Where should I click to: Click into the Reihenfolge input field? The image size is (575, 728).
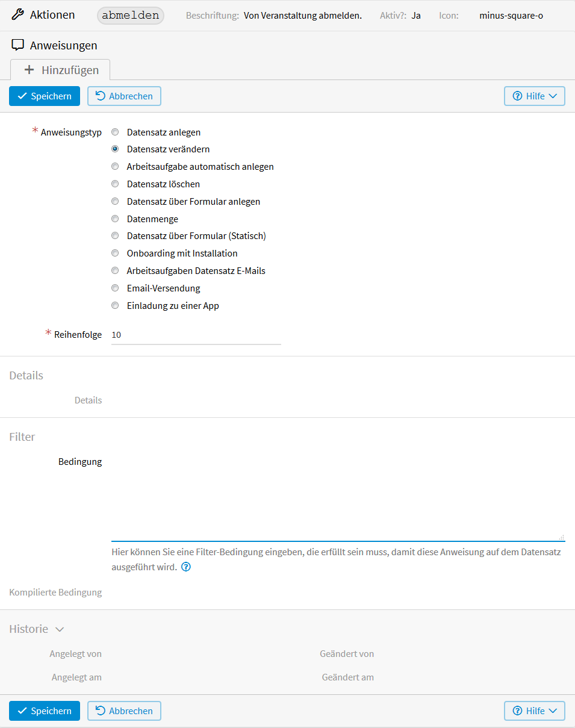pos(196,335)
